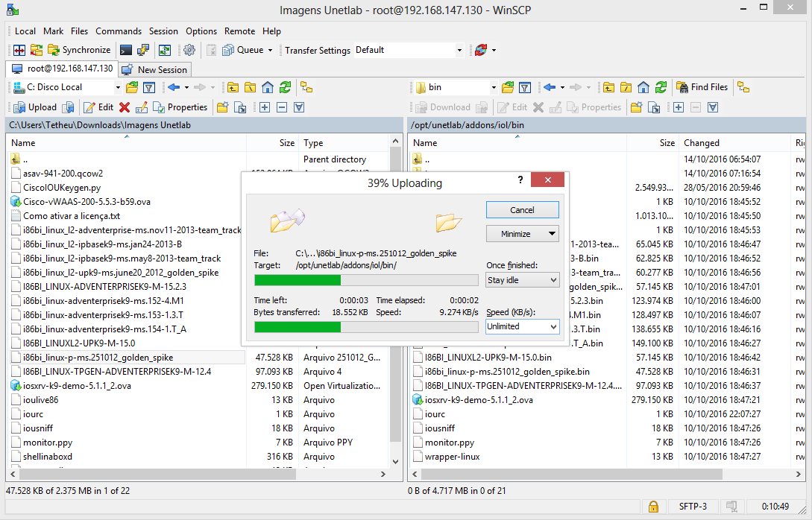Click the Upload button
Viewport: 812px width, 520px height.
(35, 107)
